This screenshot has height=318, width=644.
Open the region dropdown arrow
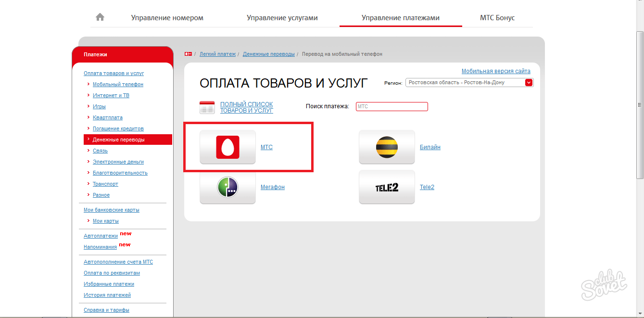(x=529, y=82)
